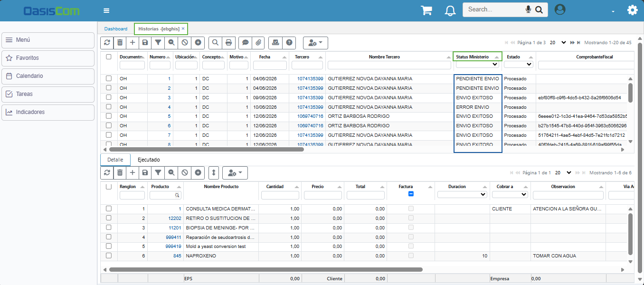Image resolution: width=644 pixels, height=285 pixels.
Task: Open the Estado filter dropdown
Action: pos(519,65)
